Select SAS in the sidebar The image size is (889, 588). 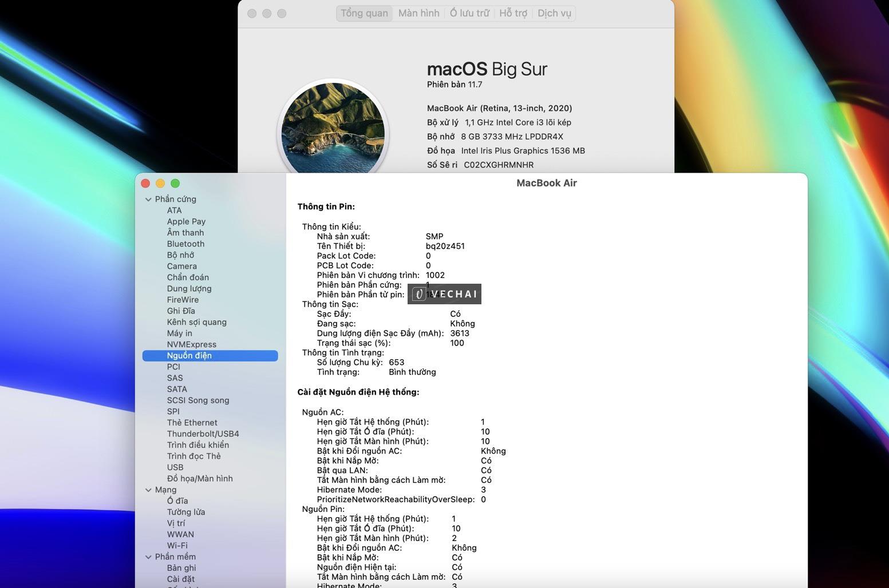[175, 378]
